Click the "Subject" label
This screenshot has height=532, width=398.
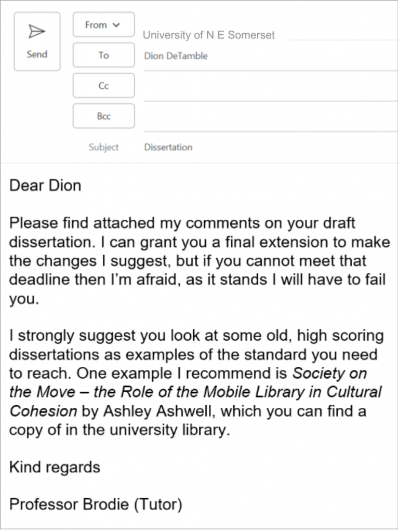(x=103, y=147)
